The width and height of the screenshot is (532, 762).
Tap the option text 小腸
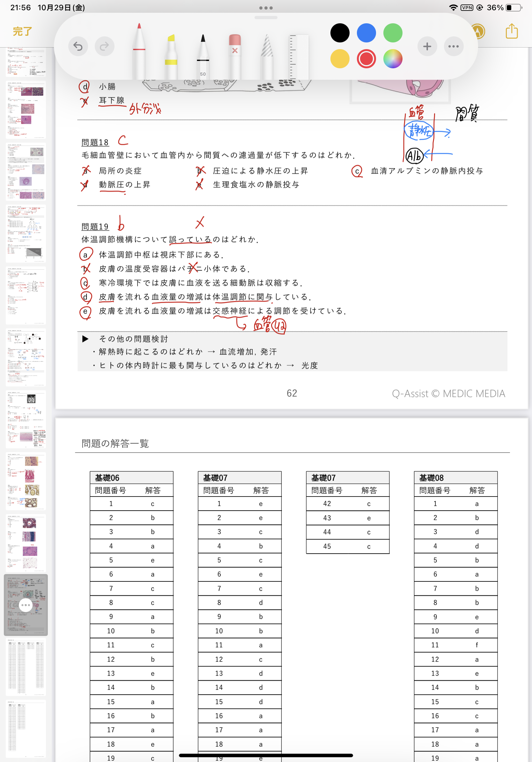[107, 86]
